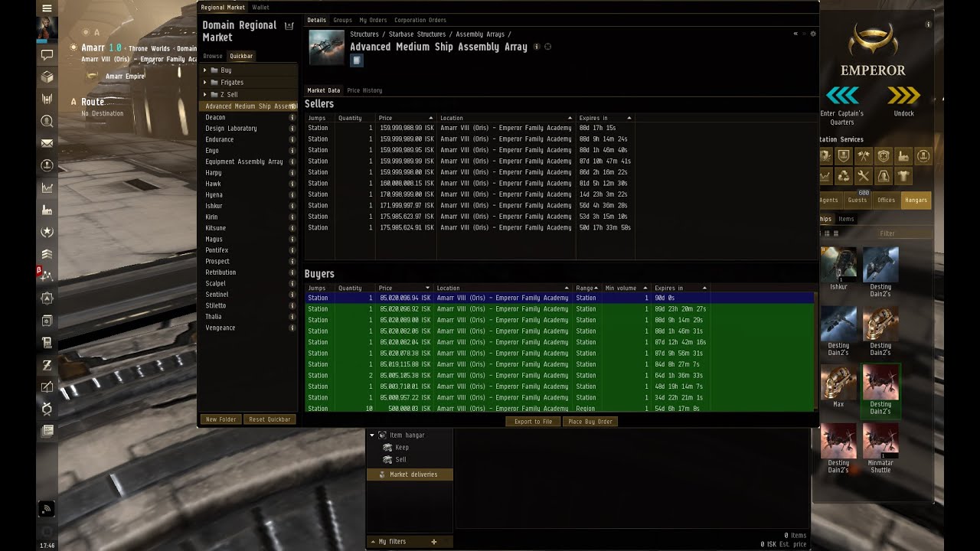This screenshot has height=551, width=980.
Task: Open the My Orders tab
Action: [373, 20]
